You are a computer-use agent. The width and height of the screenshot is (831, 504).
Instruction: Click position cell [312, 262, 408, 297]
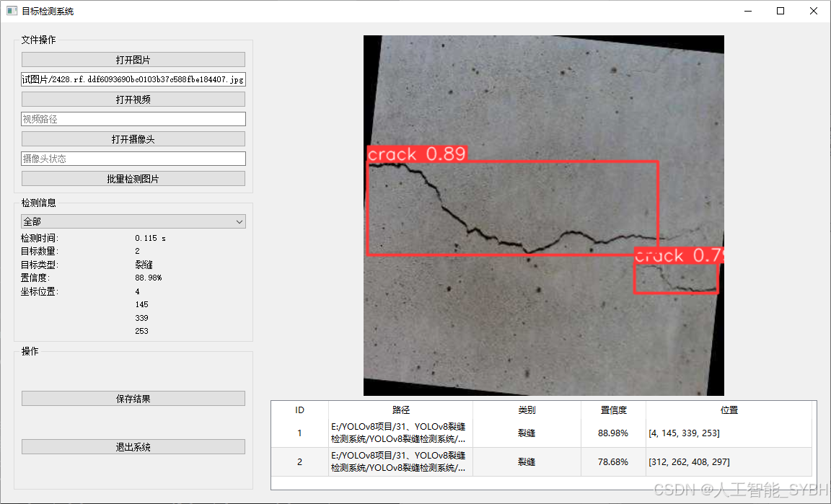pos(729,461)
